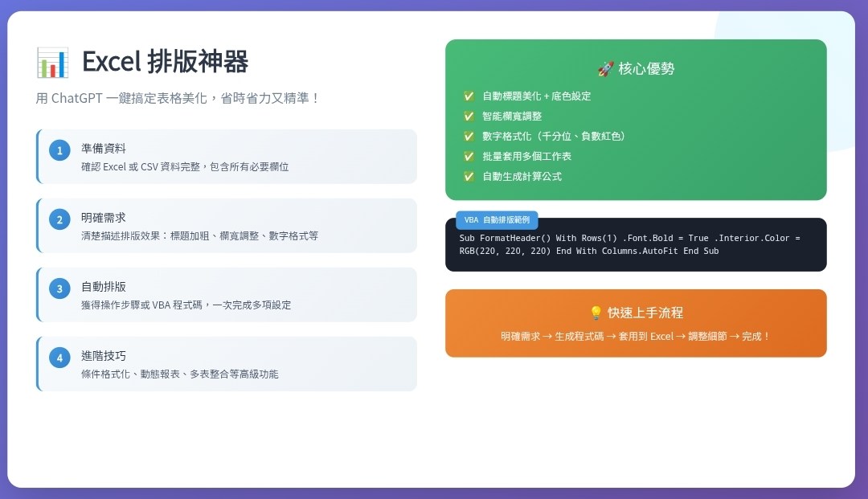Image resolution: width=868 pixels, height=499 pixels.
Task: Click the text 確認 Excel 或 CSV 資料完整
Action: (x=185, y=166)
